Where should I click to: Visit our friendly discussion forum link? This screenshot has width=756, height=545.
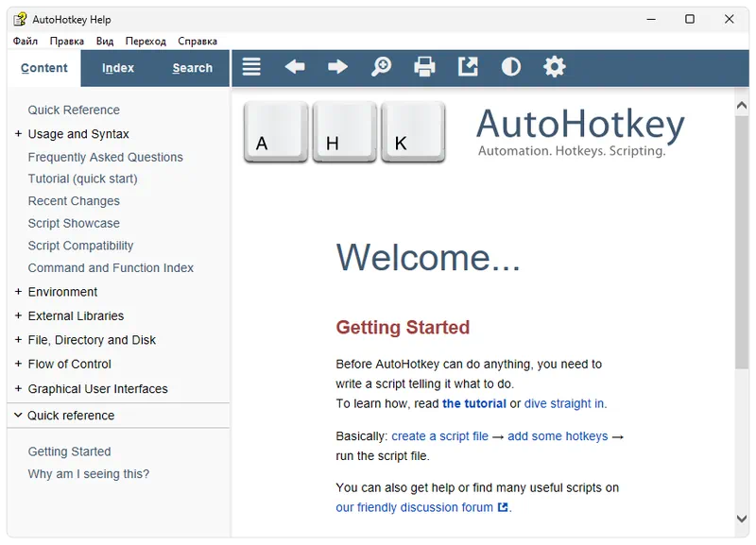click(x=414, y=507)
